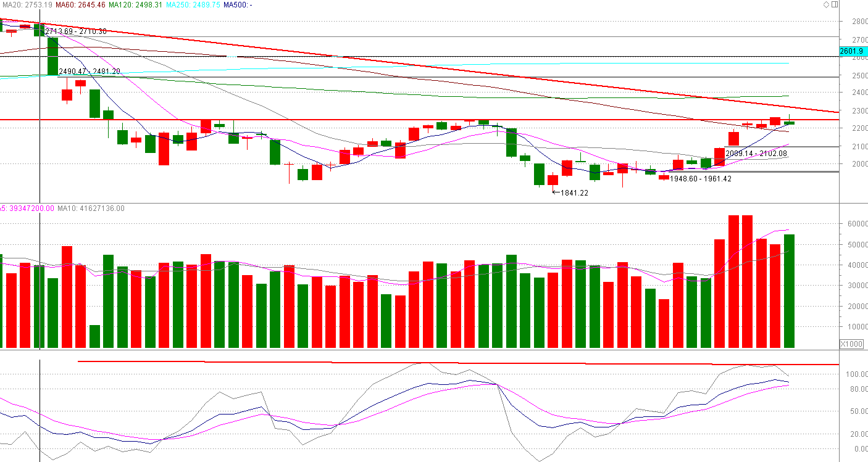Click the shortest green volume bar
Viewport: 868px width, 462px height.
tap(94, 336)
